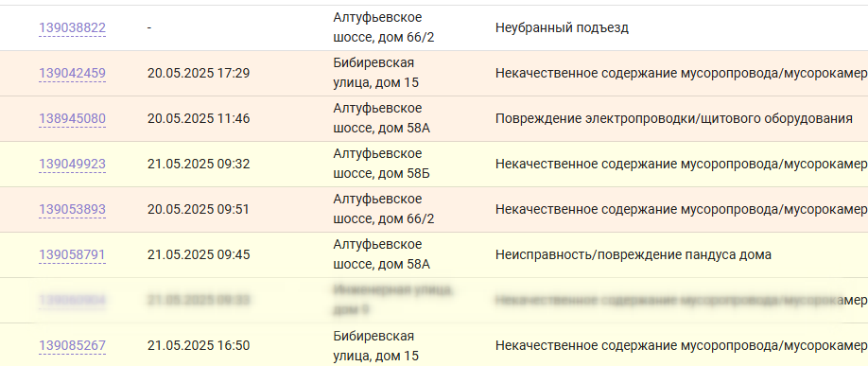View request 139058791
Screen dimensions: 868x366
click(x=72, y=255)
